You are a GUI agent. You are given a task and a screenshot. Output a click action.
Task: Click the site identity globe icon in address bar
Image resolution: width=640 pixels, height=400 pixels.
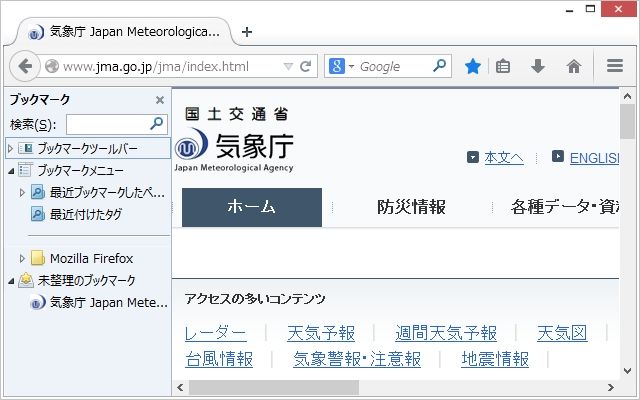[52, 66]
